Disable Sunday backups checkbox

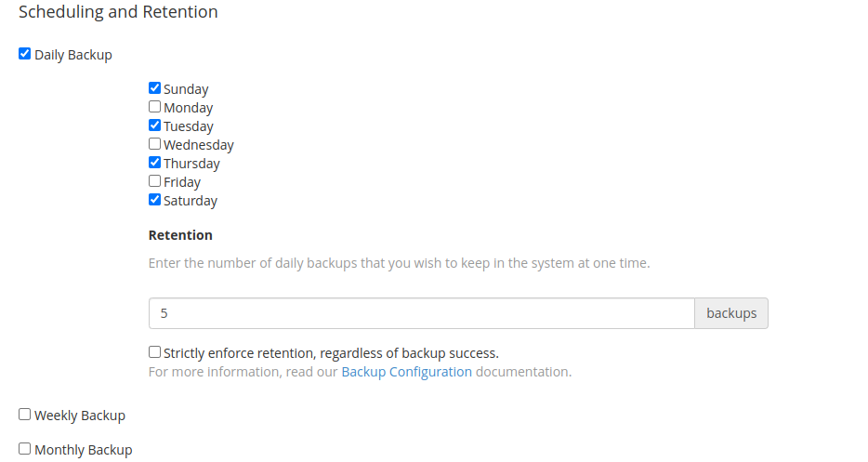(x=155, y=88)
